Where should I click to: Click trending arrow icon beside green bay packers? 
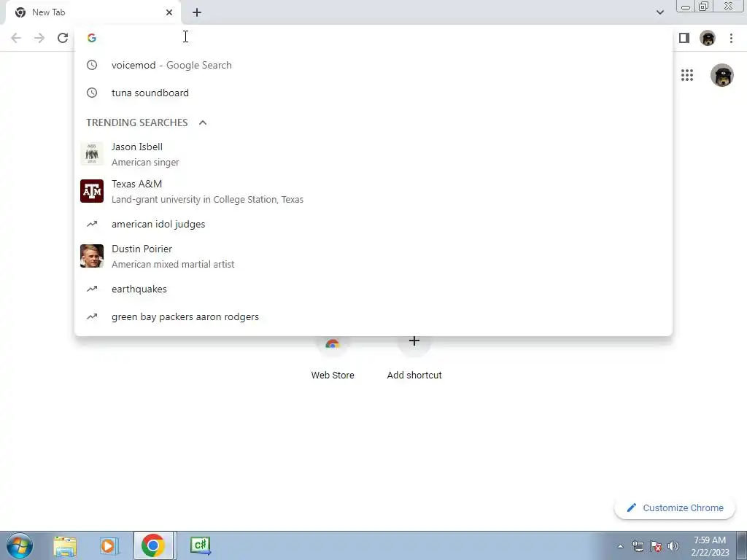click(x=92, y=316)
